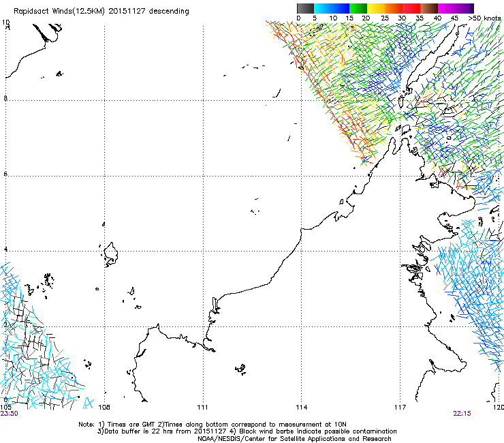Click the yellow 20-25 knots color swatch
The height and width of the screenshot is (443, 504).
click(x=376, y=8)
